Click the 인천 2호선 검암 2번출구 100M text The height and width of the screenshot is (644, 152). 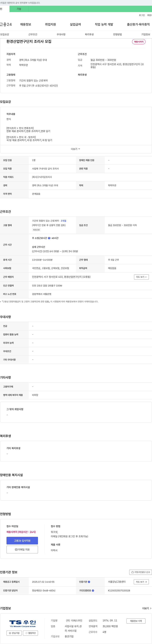click(47, 286)
